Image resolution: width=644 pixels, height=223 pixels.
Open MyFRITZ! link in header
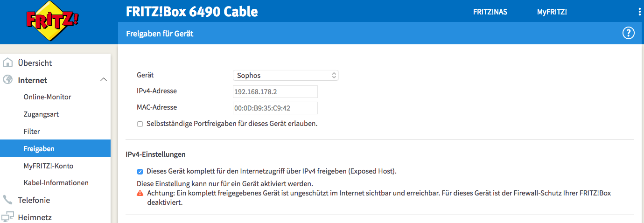click(x=552, y=12)
